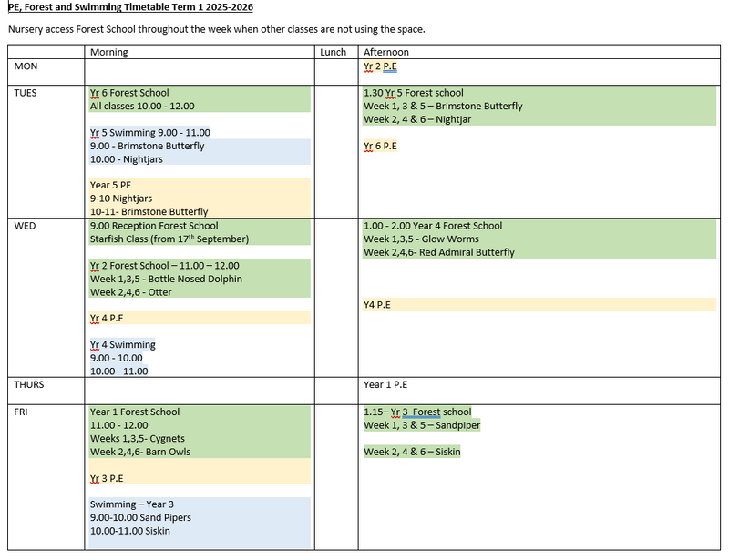Click the Swimming – Year 3 entry
Image resolution: width=729 pixels, height=560 pixels.
(x=131, y=504)
